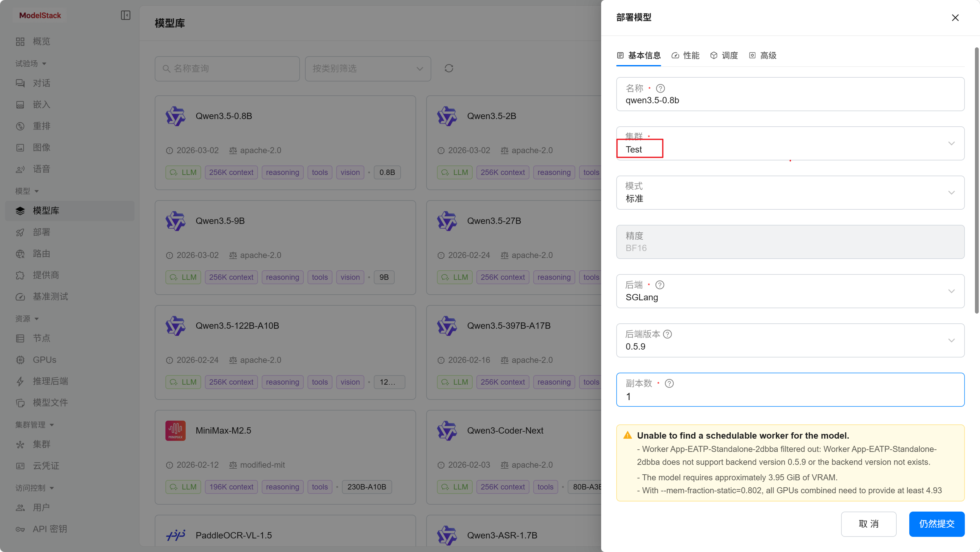980x552 pixels.
Task: Show help for the 名称 field
Action: (660, 89)
